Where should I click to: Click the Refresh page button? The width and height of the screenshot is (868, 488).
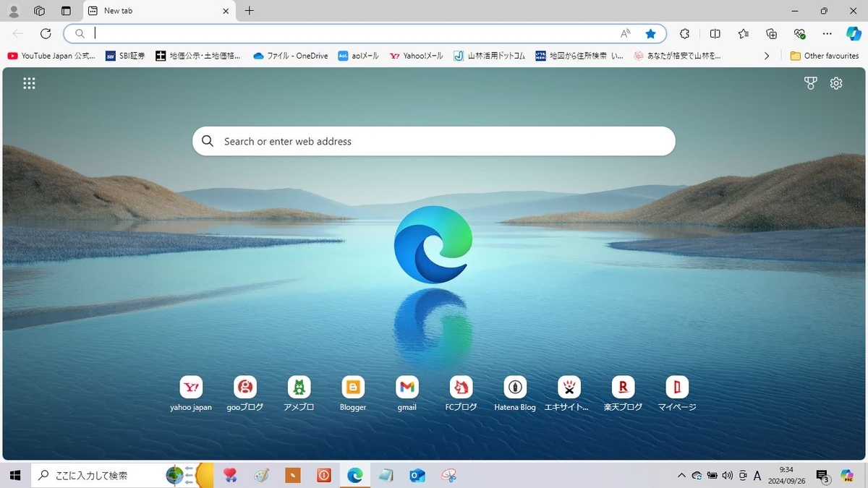click(46, 33)
